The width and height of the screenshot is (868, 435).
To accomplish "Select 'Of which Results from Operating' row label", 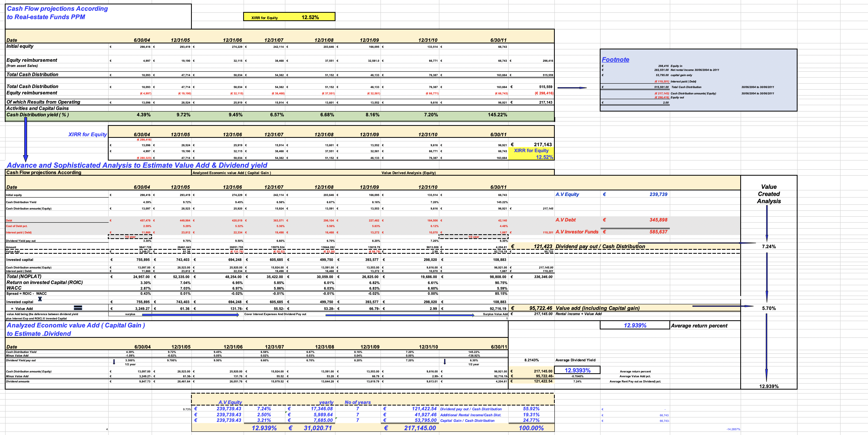I will [43, 102].
